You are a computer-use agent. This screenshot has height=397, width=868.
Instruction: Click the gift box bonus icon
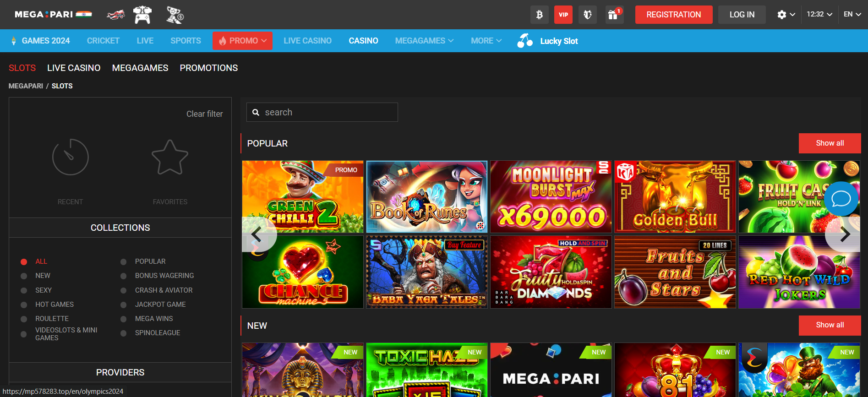613,15
